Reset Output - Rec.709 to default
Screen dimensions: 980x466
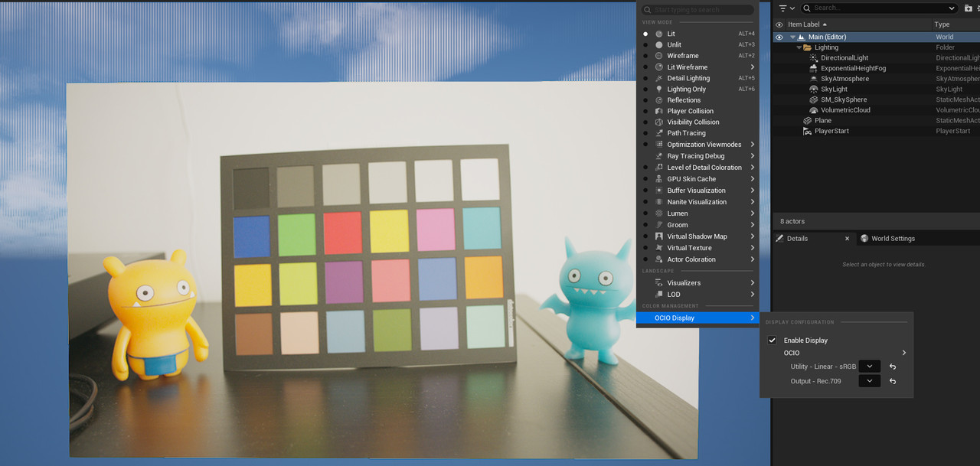pos(893,381)
